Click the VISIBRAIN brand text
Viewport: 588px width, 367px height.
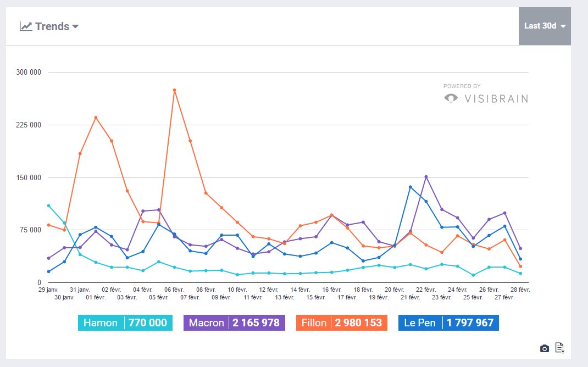(496, 98)
